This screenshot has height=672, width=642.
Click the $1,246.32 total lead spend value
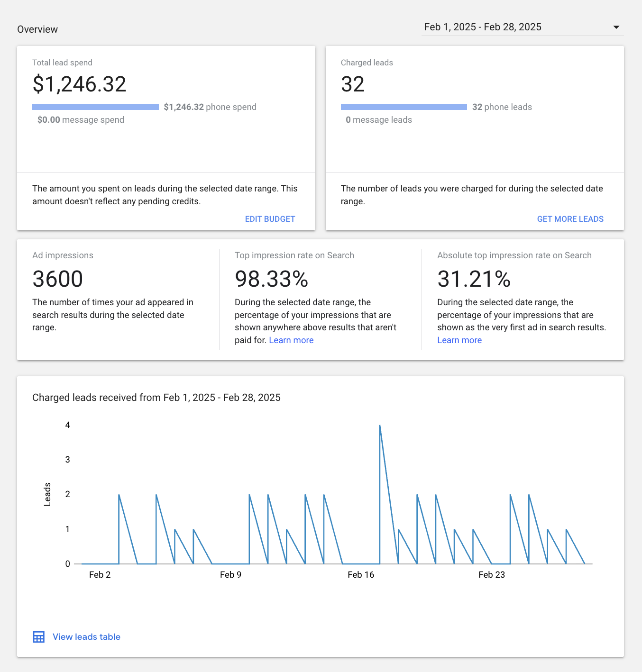pyautogui.click(x=79, y=84)
